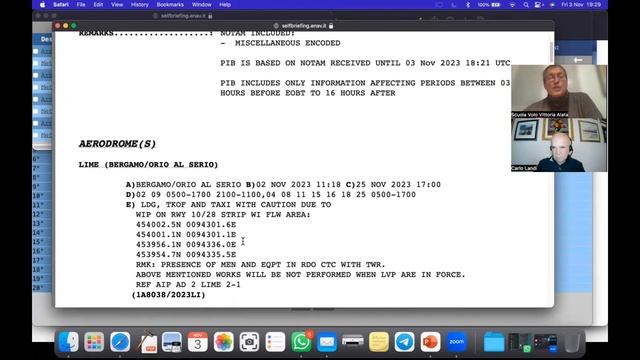Open the Window menu
Screen dimensions: 640x360
201,4
